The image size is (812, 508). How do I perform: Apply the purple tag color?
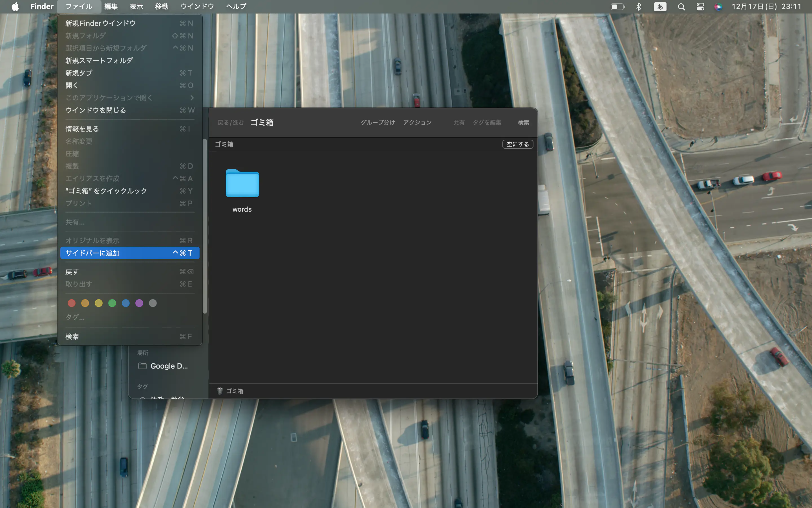coord(139,303)
